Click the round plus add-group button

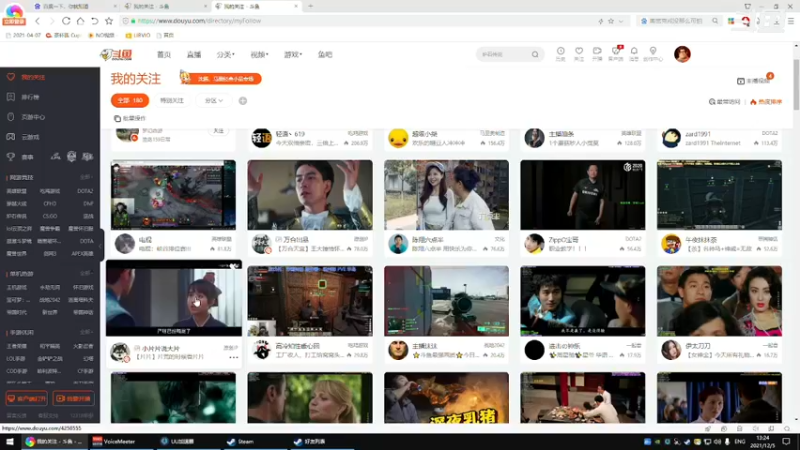tap(243, 101)
